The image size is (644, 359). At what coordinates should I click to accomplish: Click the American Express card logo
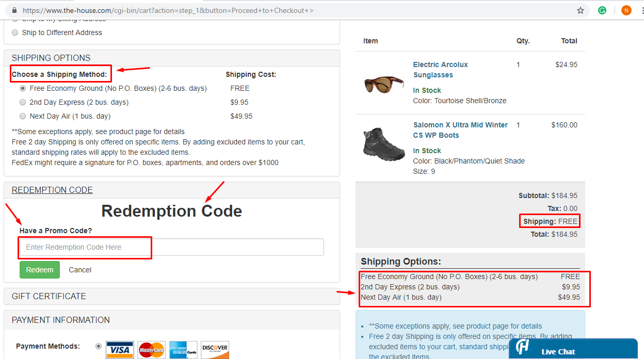click(x=183, y=350)
